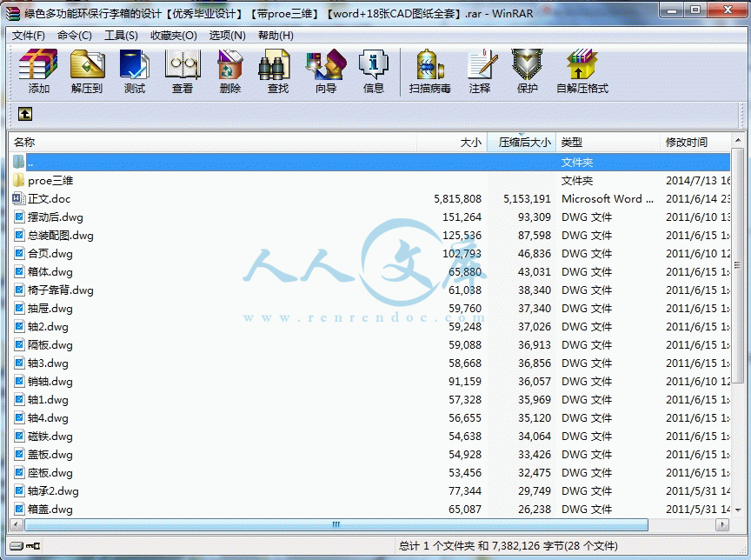
Task: Select the 轴承2.dwg file name
Action: tap(53, 491)
